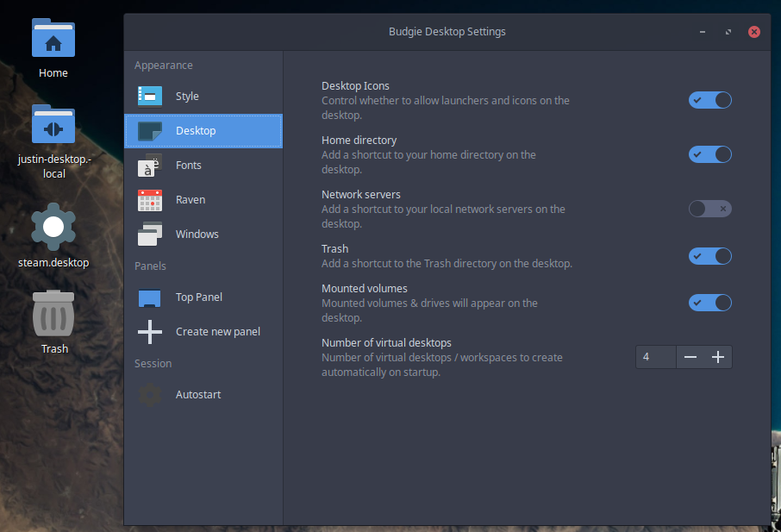Switch off the Trash shortcut toggle
This screenshot has height=532, width=781.
coord(709,256)
